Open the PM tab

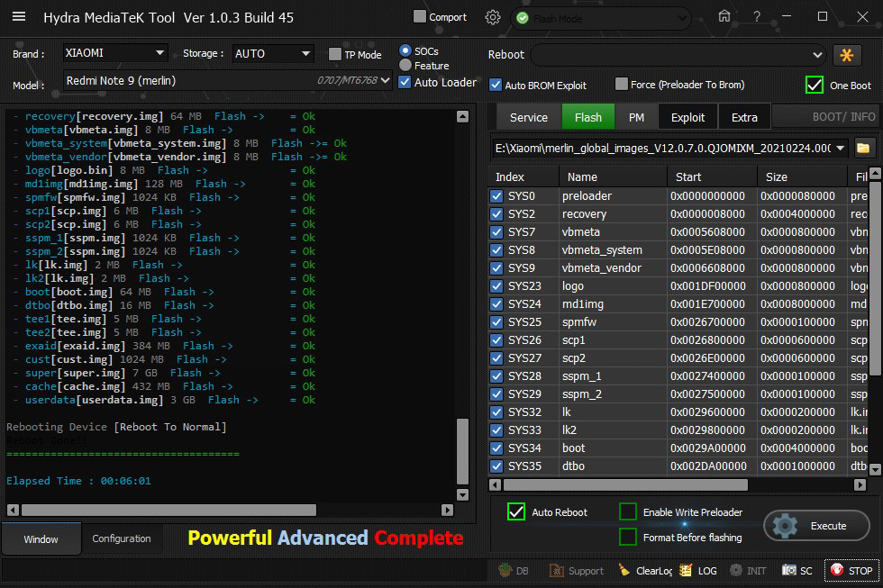(x=636, y=117)
